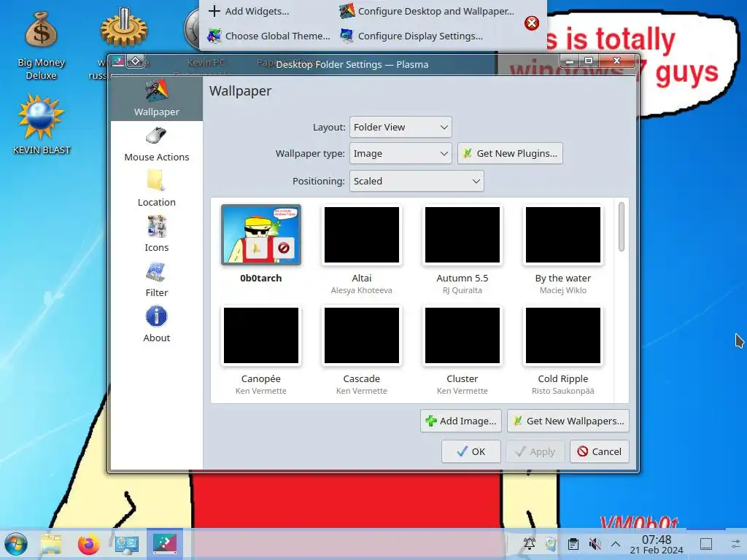The height and width of the screenshot is (560, 747).
Task: Open the Filter settings page
Action: pos(156,280)
